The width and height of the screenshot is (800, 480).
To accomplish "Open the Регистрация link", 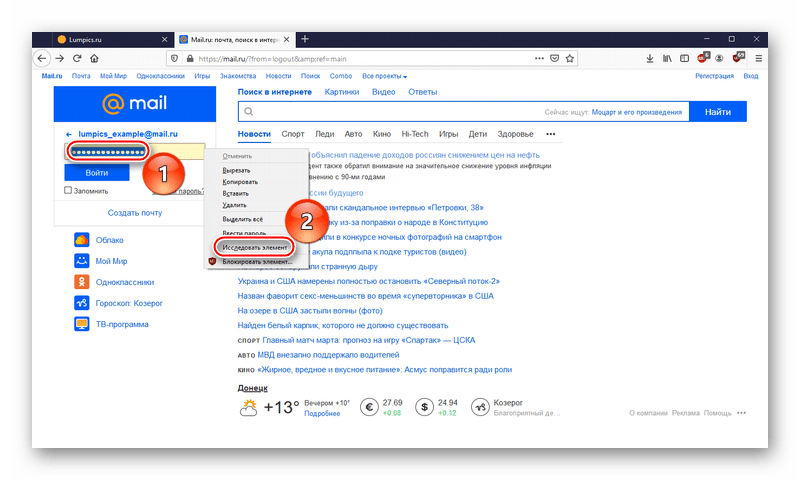I will [714, 76].
